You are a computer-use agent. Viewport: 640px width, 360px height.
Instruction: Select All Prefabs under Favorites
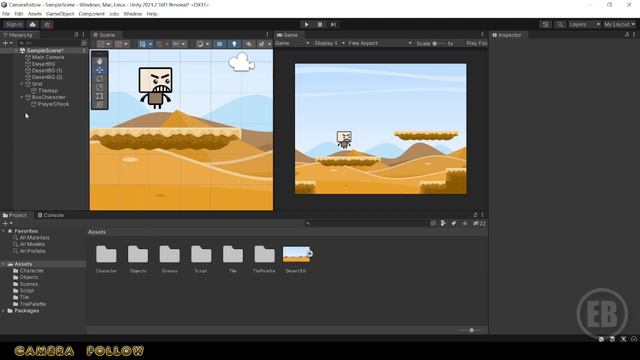(x=33, y=251)
